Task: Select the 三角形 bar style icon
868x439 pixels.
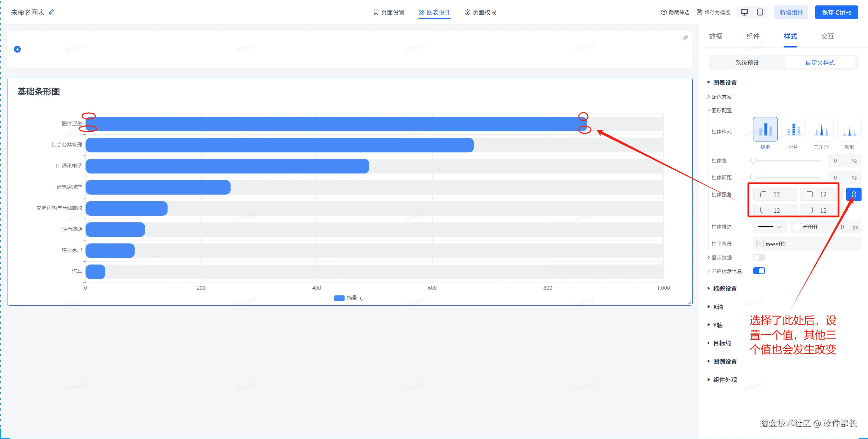Action: [821, 130]
